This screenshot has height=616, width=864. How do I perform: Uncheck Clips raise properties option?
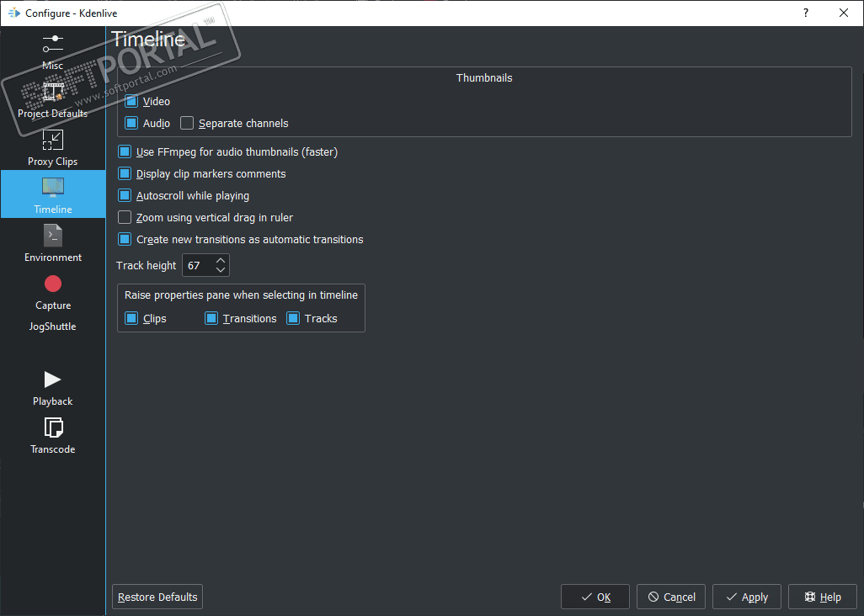point(131,318)
